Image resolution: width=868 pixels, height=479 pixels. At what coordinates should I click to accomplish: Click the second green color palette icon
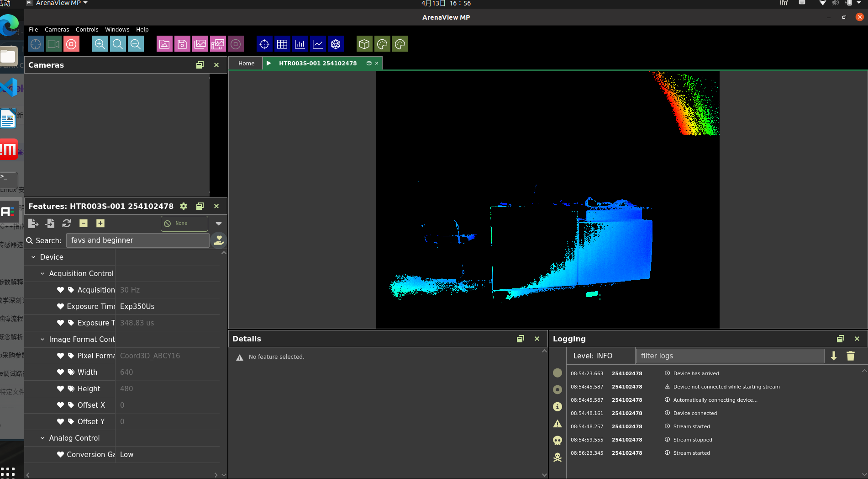click(400, 44)
